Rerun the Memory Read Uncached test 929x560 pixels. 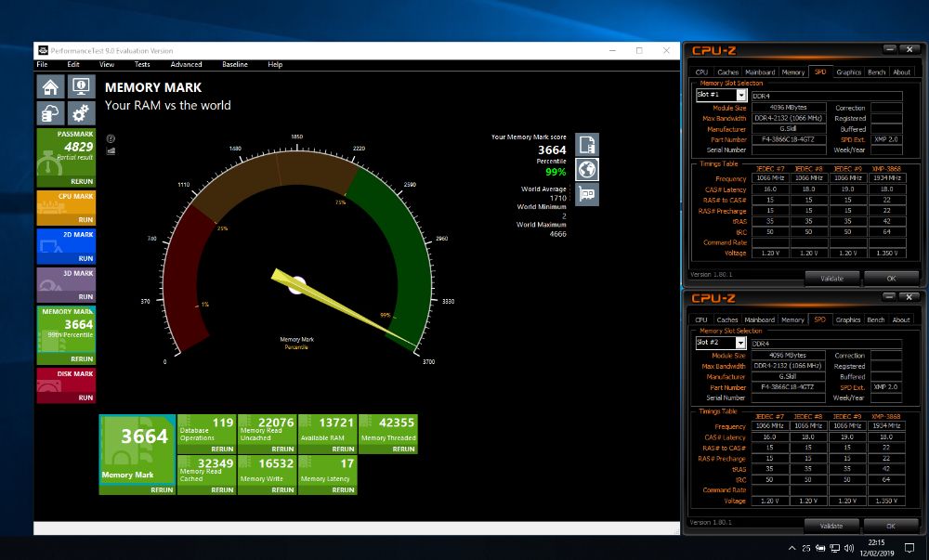pos(282,449)
